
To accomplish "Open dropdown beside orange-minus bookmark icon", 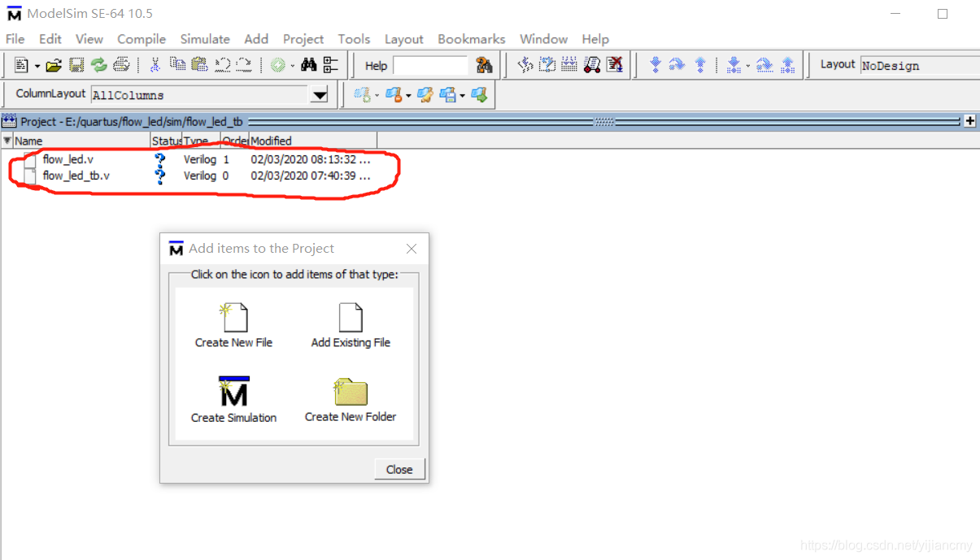I will (407, 96).
